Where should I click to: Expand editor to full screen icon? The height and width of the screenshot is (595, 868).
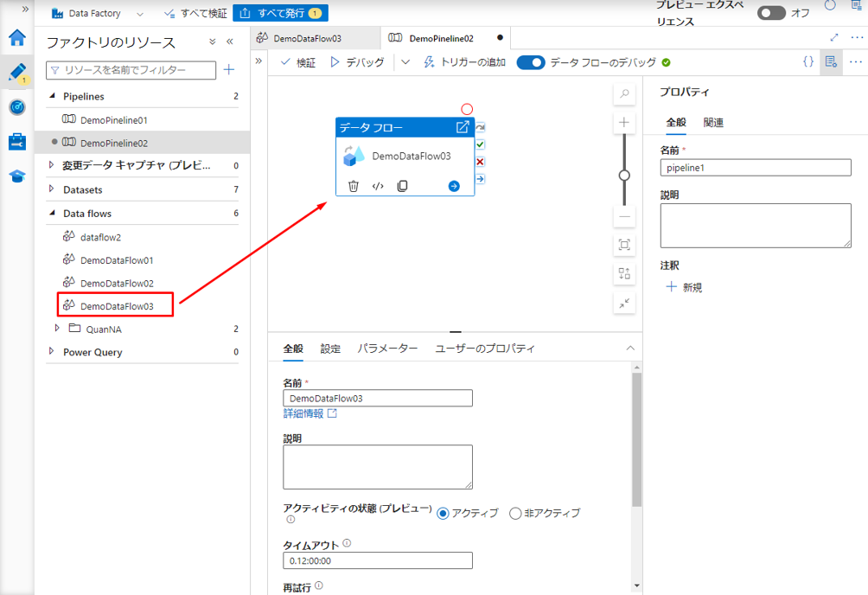coord(834,38)
